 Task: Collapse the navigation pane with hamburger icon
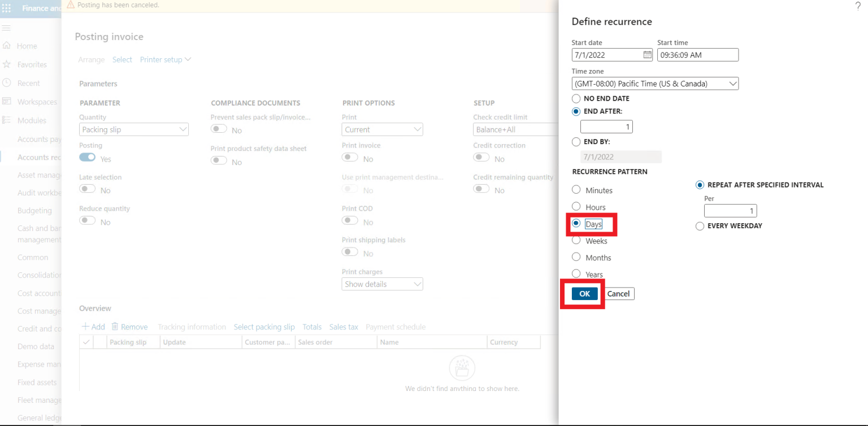[6, 27]
